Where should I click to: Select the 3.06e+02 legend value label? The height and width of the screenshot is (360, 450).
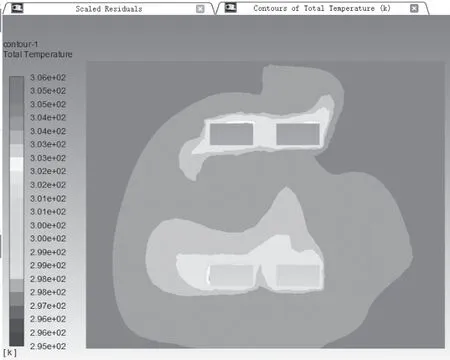(x=48, y=77)
